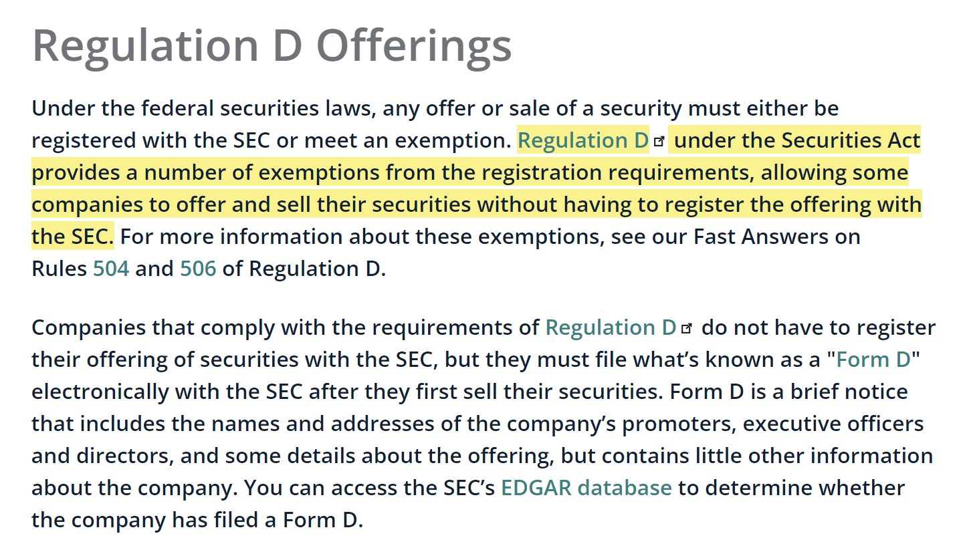Image resolution: width=967 pixels, height=560 pixels.
Task: Click final line "the company has filed a Form D."
Action: 197,520
